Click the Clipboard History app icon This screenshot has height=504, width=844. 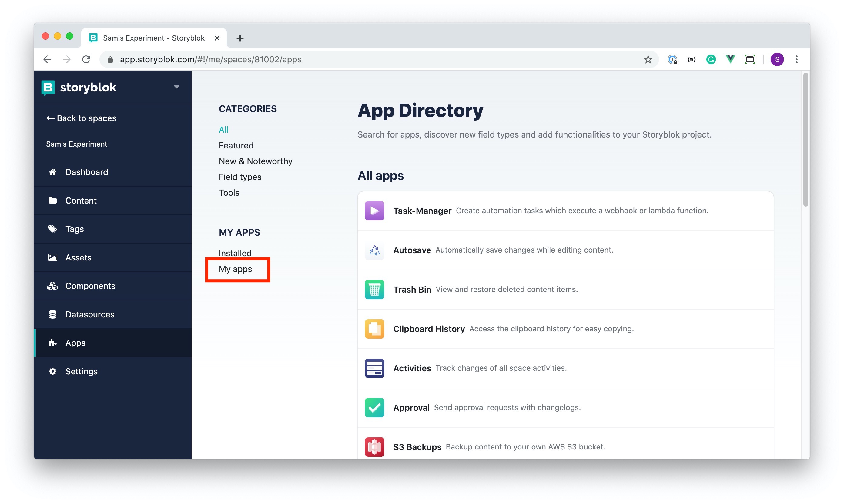[374, 329]
